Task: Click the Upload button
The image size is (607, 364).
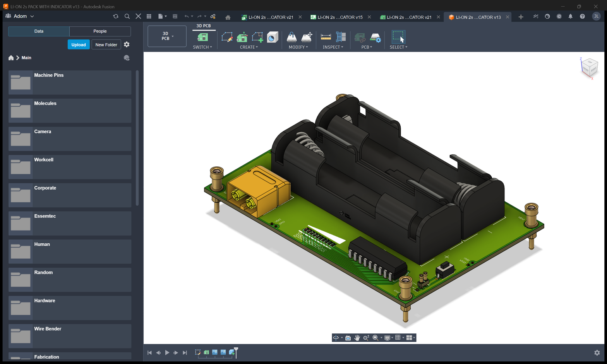Action: [x=79, y=44]
